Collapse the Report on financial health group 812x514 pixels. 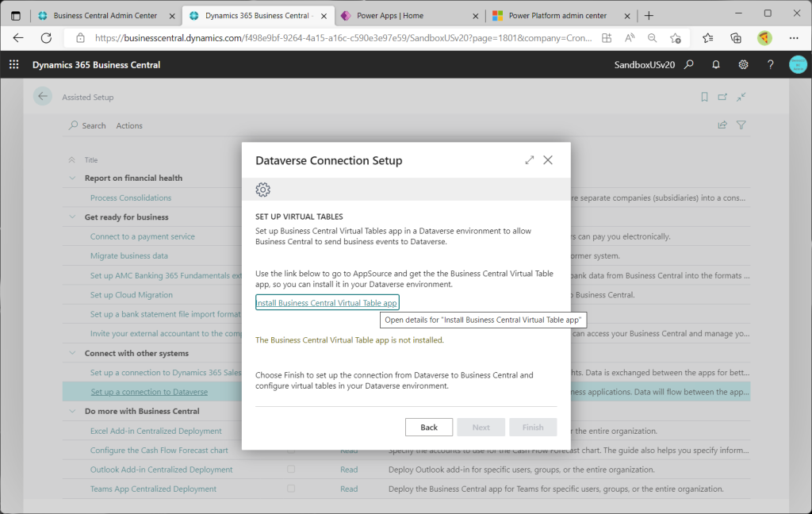(x=72, y=178)
